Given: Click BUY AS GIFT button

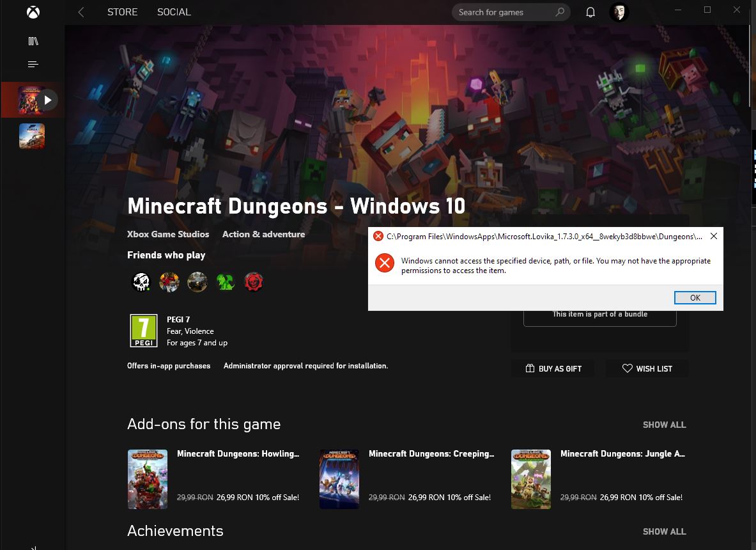Looking at the screenshot, I should [x=553, y=368].
